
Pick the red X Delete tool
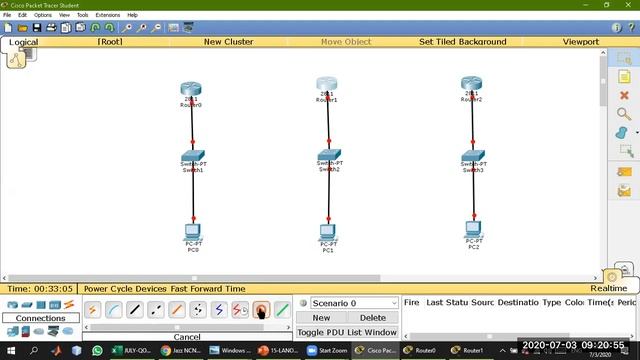pos(624,96)
